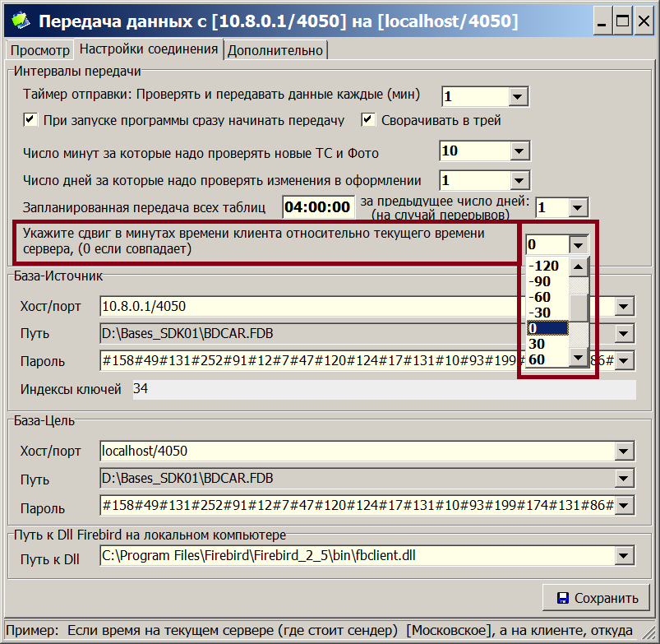The width and height of the screenshot is (660, 644).
Task: Switch to the Просмотр tab
Action: coord(39,50)
